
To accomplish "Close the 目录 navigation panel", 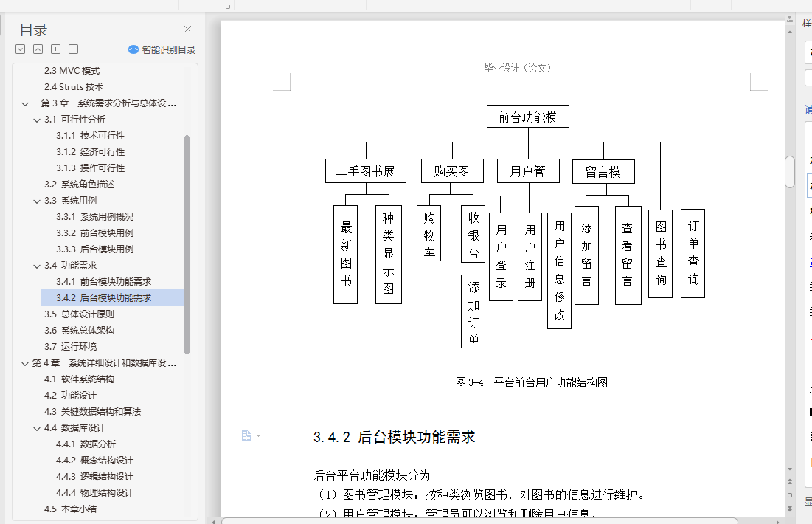I will pyautogui.click(x=187, y=30).
